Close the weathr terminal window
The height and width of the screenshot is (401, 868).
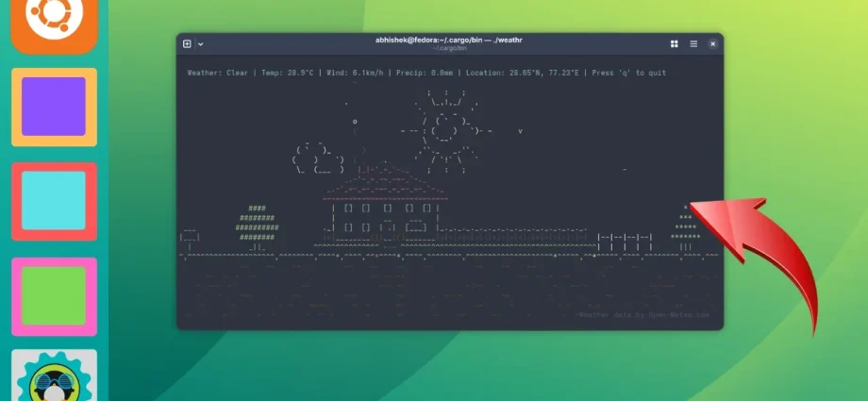[x=713, y=43]
